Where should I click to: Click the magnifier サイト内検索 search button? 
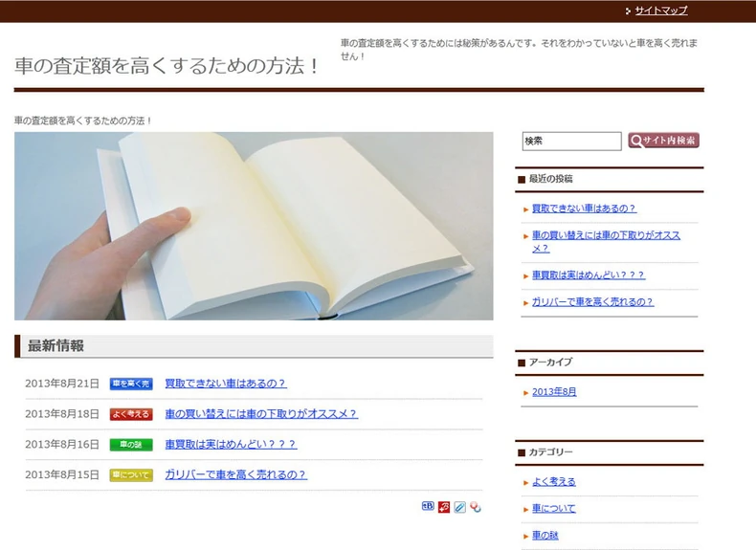pyautogui.click(x=663, y=141)
